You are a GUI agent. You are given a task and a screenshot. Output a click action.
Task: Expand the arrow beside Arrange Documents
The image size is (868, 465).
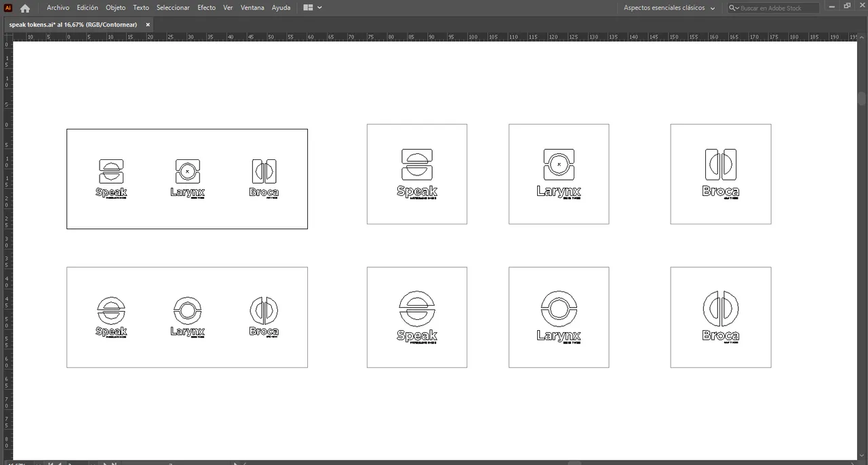(x=319, y=8)
